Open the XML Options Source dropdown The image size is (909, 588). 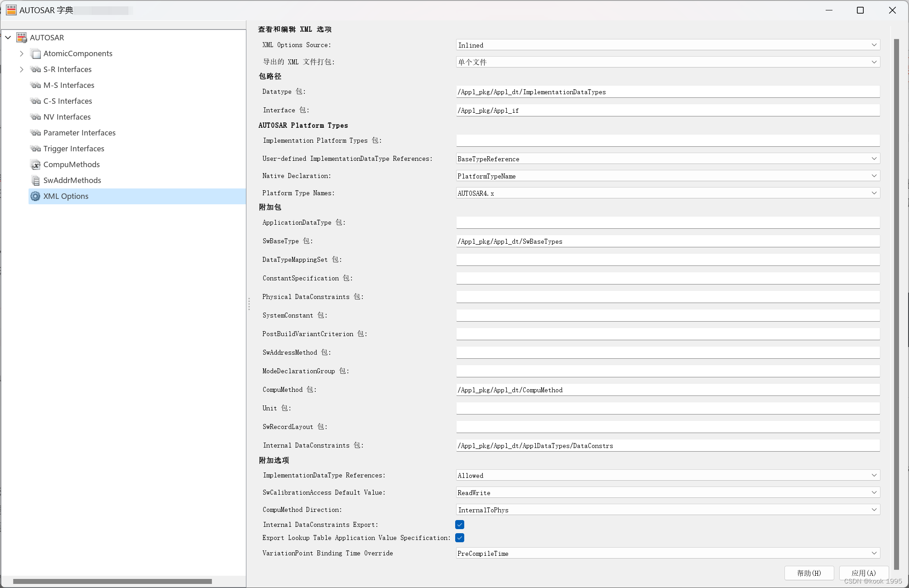(x=668, y=45)
